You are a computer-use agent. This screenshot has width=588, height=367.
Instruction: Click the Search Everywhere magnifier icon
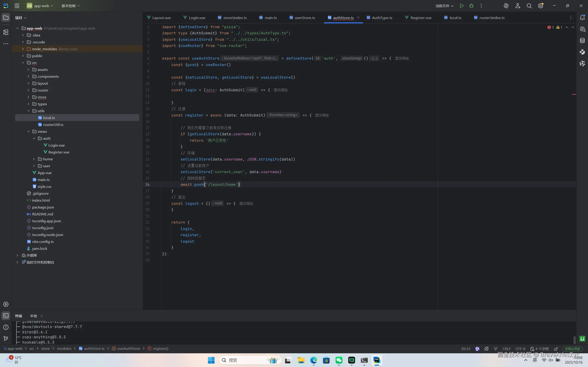point(529,6)
